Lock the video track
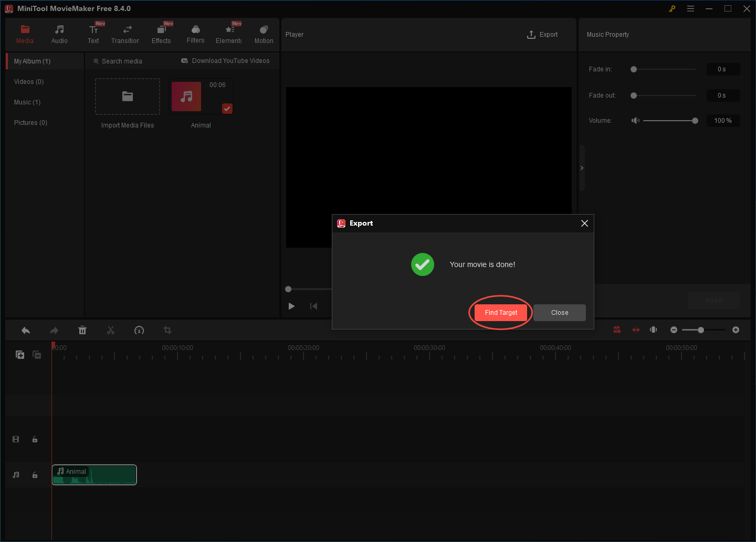This screenshot has width=756, height=542. point(35,439)
